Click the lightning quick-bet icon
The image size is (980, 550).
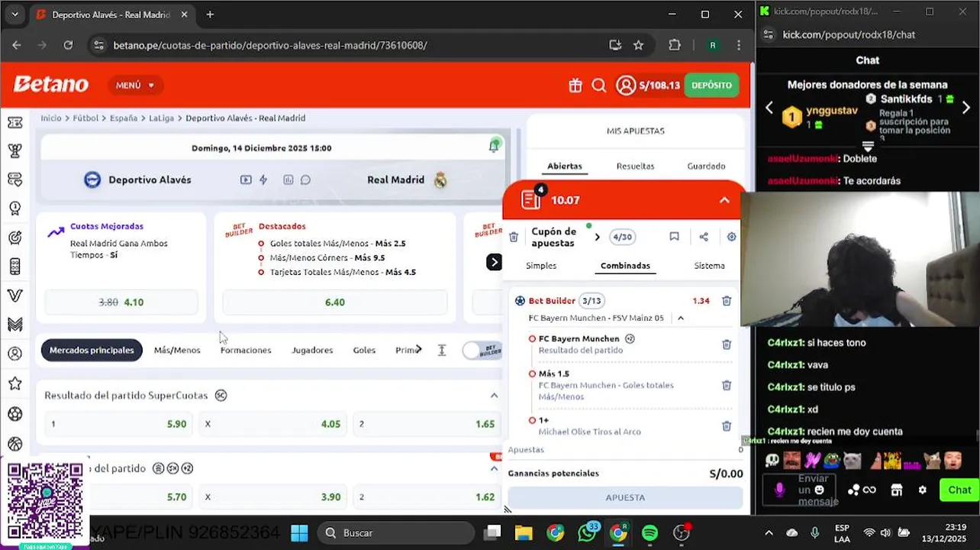(x=263, y=180)
